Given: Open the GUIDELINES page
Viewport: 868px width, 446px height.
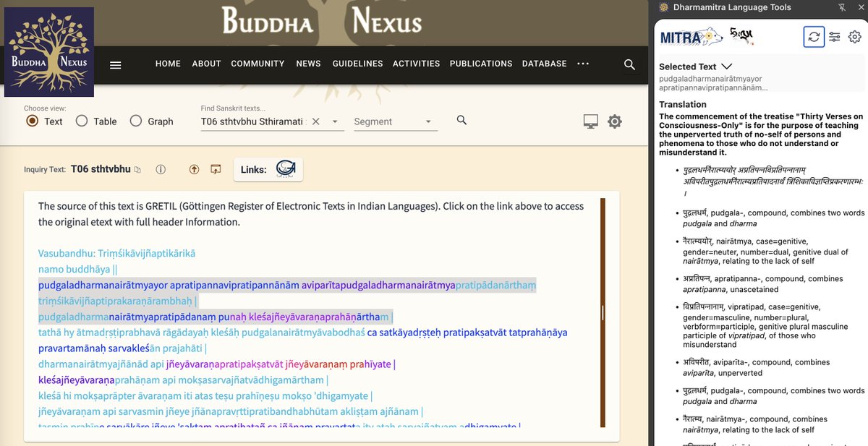Looking at the screenshot, I should pyautogui.click(x=357, y=64).
